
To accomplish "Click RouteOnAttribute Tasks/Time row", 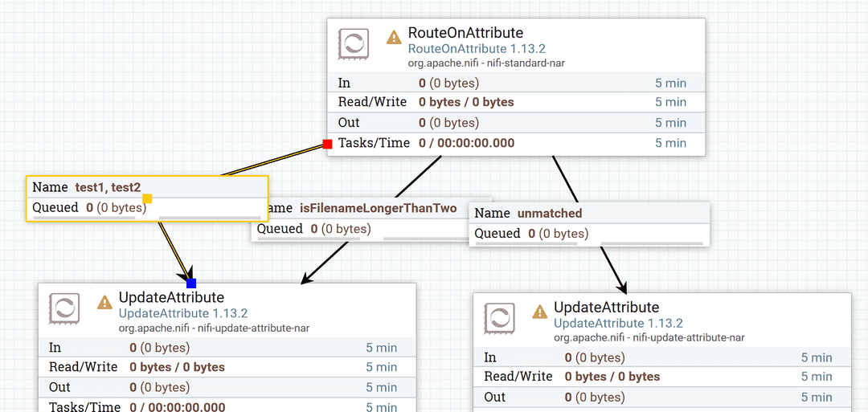I will click(516, 143).
